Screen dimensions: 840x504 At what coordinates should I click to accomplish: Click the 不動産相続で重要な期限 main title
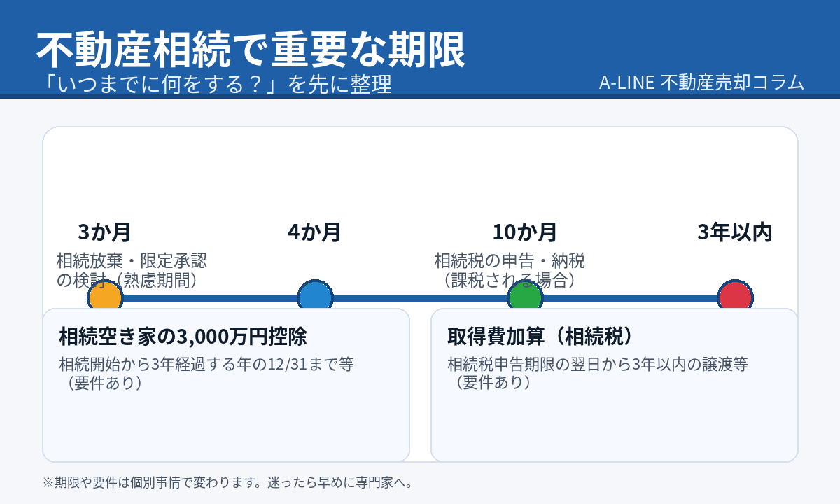[251, 50]
